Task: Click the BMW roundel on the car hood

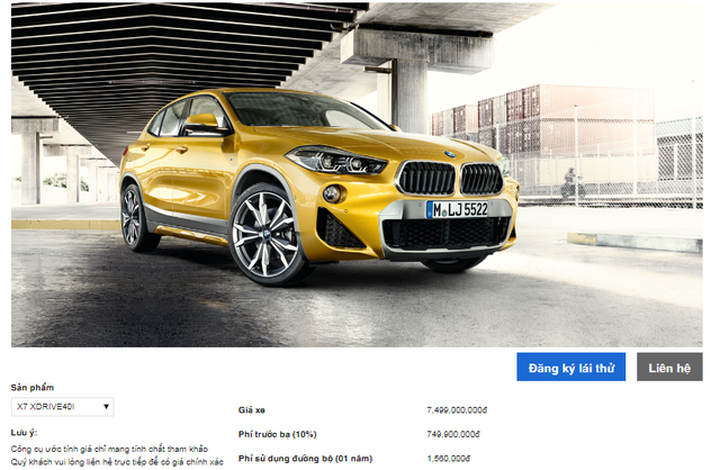Action: tap(450, 154)
